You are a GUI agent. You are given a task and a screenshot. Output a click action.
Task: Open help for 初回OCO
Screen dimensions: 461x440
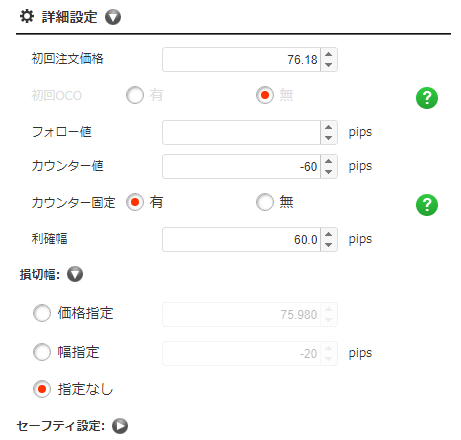[427, 98]
